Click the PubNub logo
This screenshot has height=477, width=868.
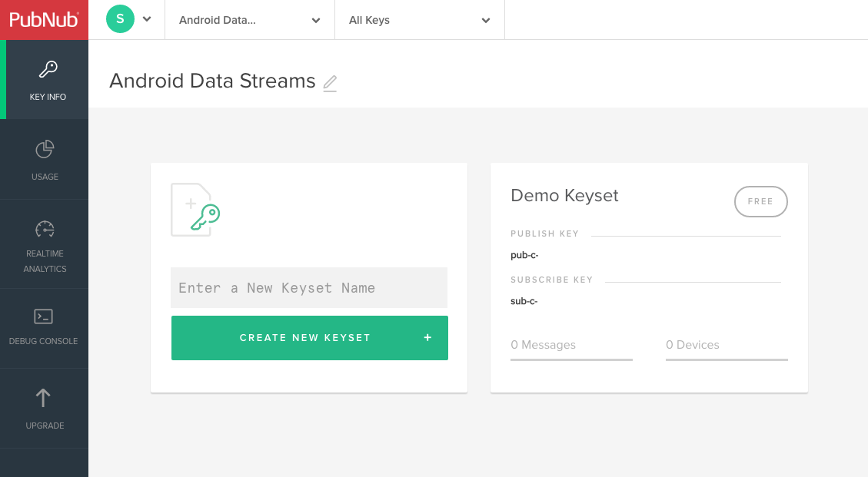tap(44, 20)
